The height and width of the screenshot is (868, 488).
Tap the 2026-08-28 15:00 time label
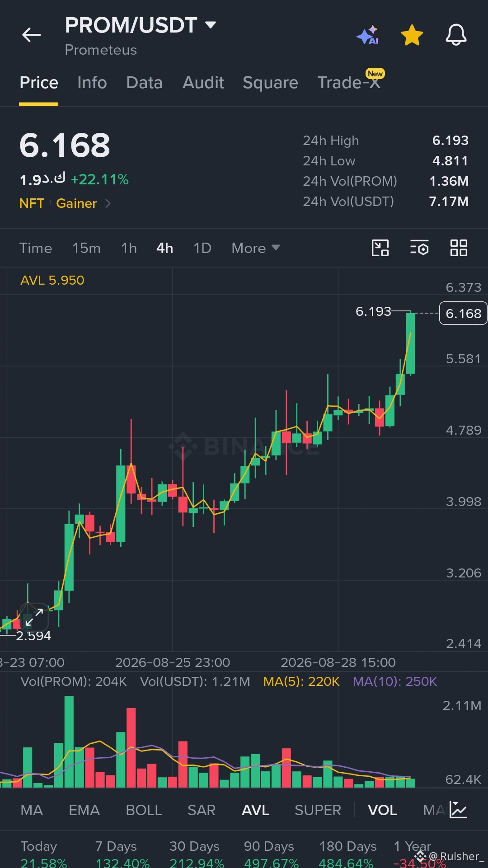[x=338, y=662]
